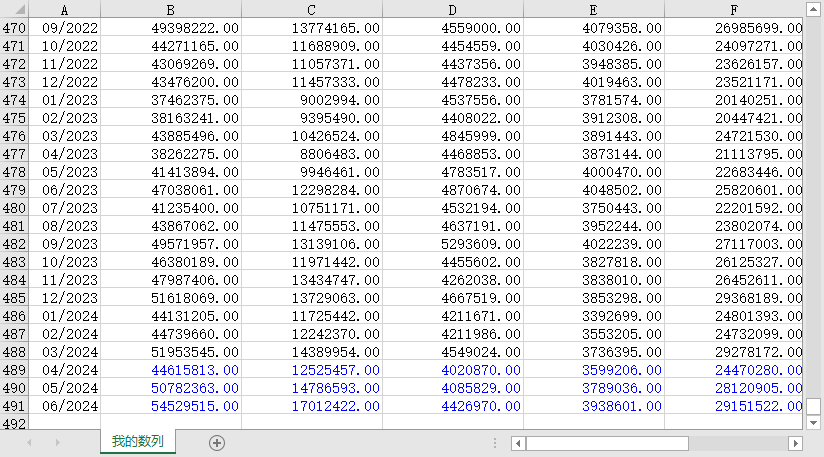
Task: Select cell with value 49398222.00
Action: pyautogui.click(x=171, y=28)
